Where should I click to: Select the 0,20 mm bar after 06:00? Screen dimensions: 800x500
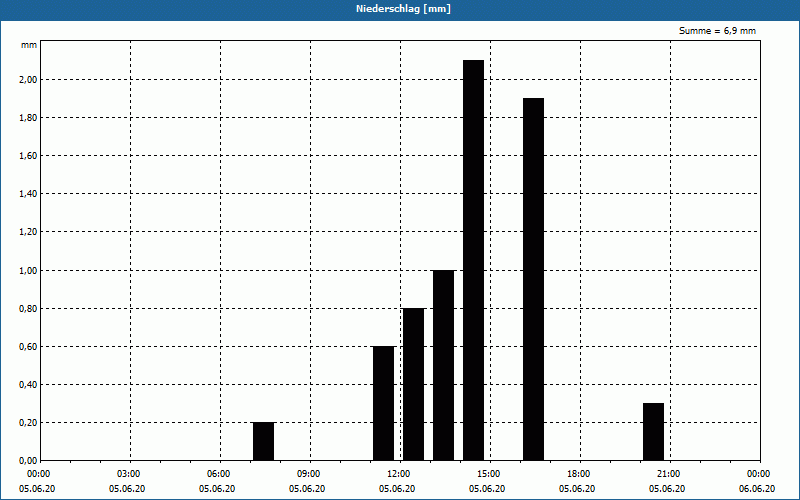pyautogui.click(x=263, y=441)
